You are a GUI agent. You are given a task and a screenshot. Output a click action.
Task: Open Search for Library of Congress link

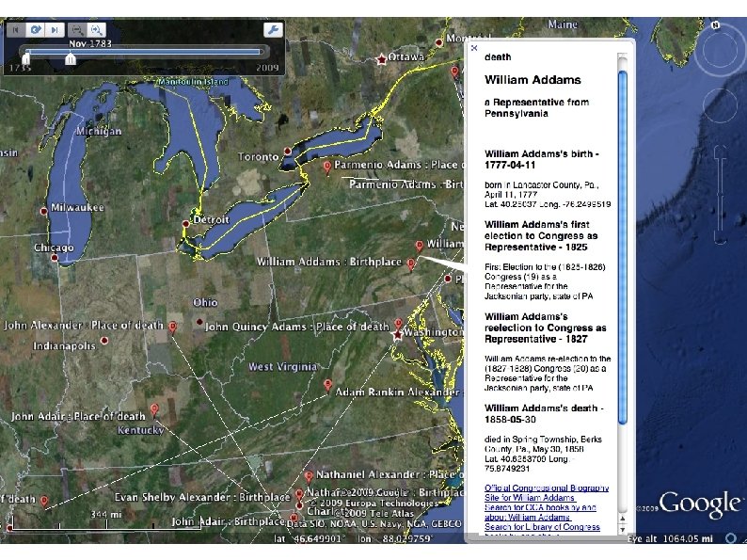tap(542, 527)
